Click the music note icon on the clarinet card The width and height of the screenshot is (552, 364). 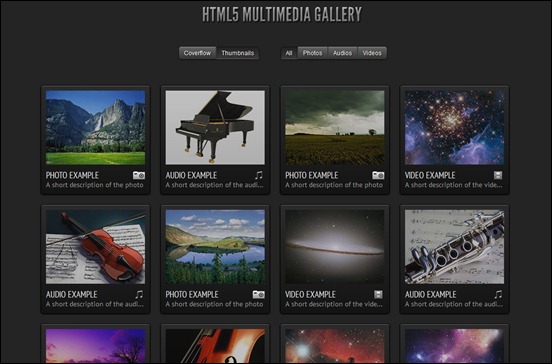coord(498,294)
